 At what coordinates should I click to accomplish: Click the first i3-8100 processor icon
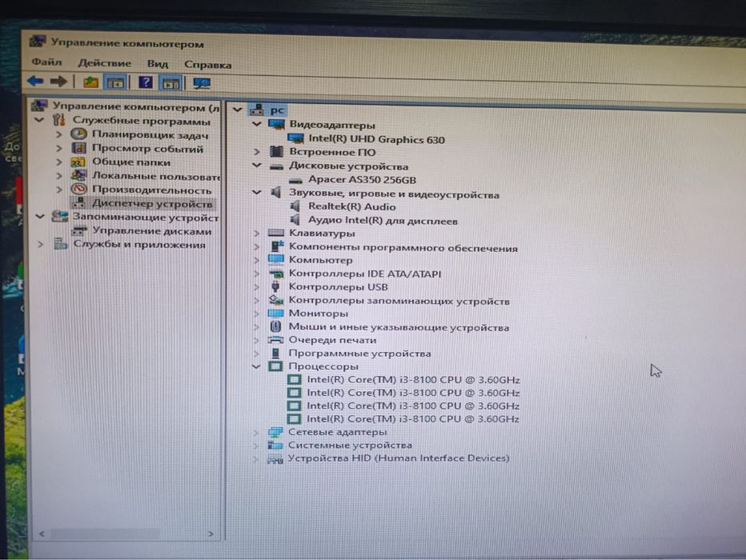coord(295,380)
